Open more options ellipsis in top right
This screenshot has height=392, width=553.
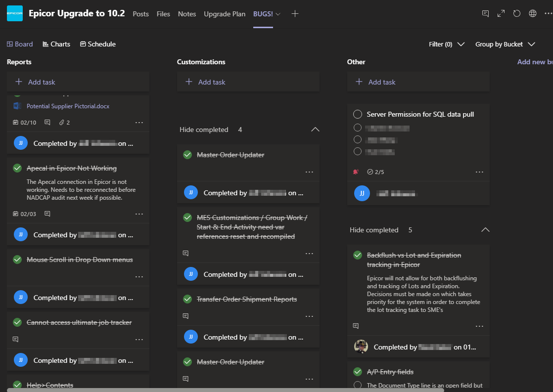point(549,13)
